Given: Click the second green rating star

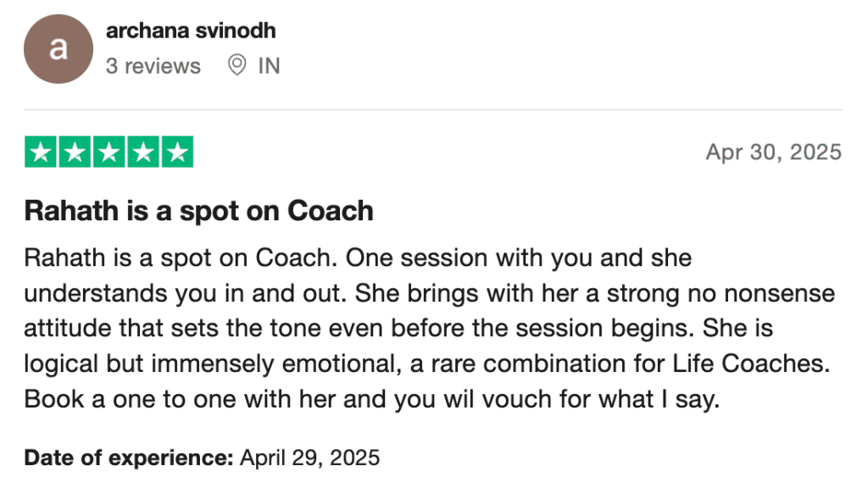Looking at the screenshot, I should (75, 153).
